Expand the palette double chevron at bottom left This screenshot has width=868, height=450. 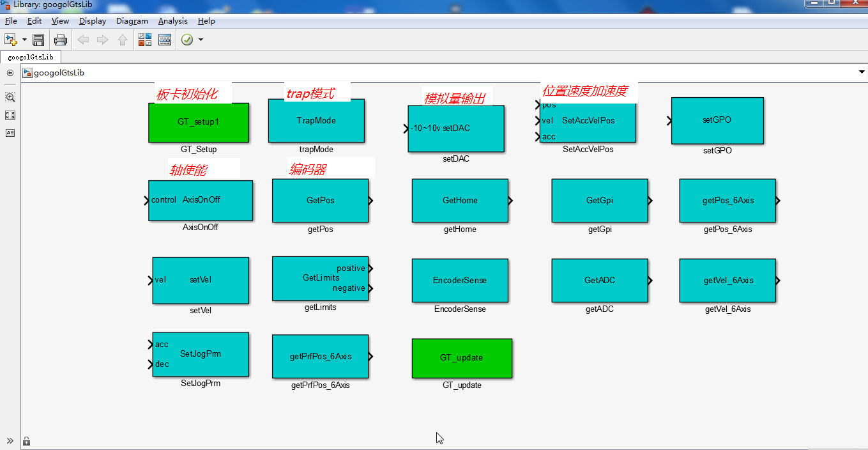point(10,440)
